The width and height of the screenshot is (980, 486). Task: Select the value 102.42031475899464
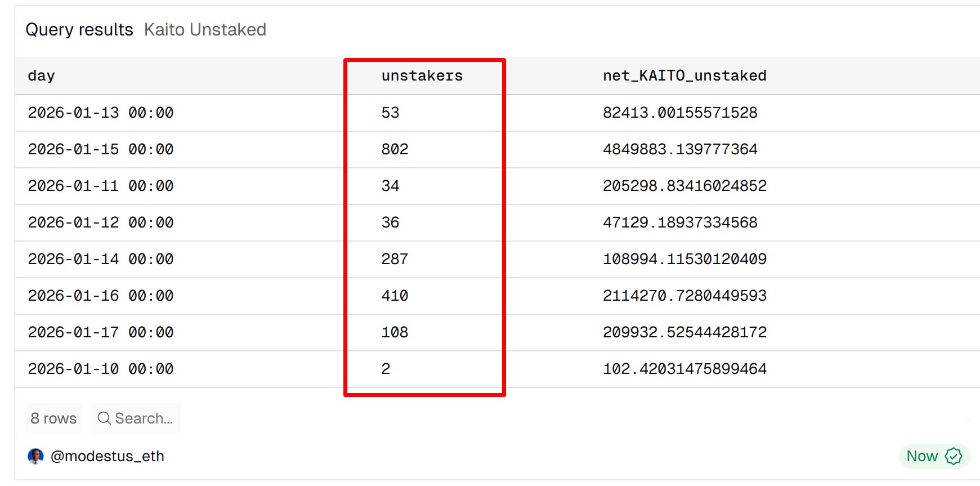(684, 369)
